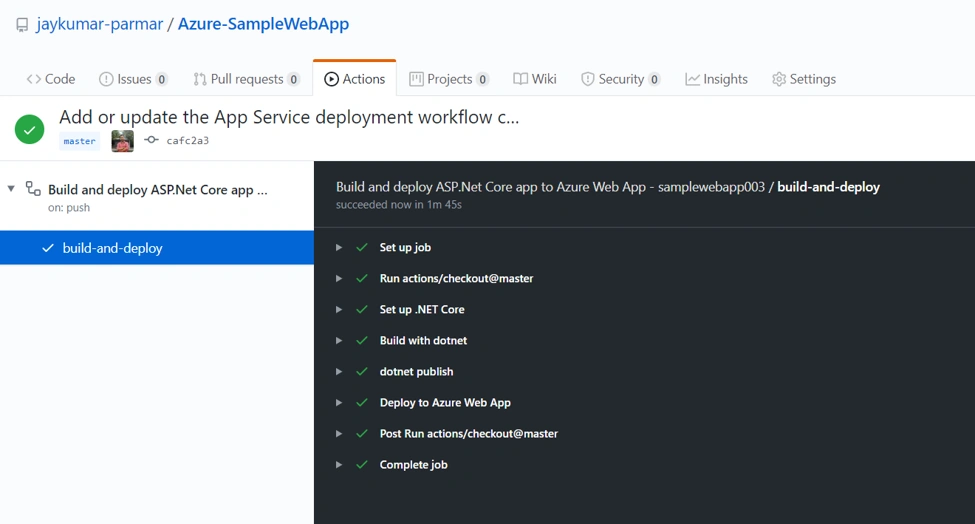Click the commit icon next to cafc2a3

coord(151,140)
